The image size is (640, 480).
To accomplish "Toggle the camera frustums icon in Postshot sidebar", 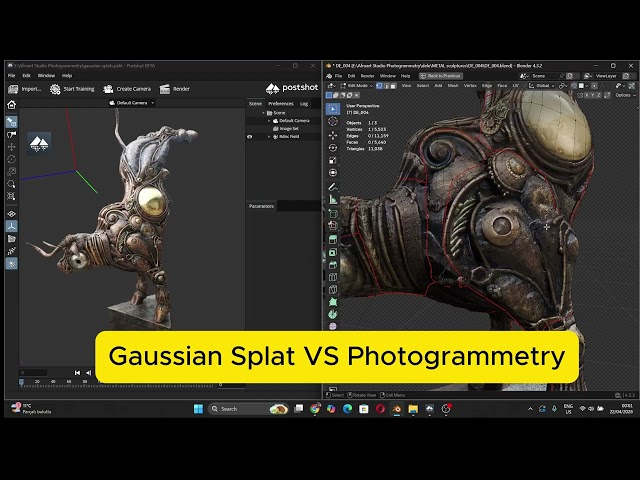I will click(11, 239).
